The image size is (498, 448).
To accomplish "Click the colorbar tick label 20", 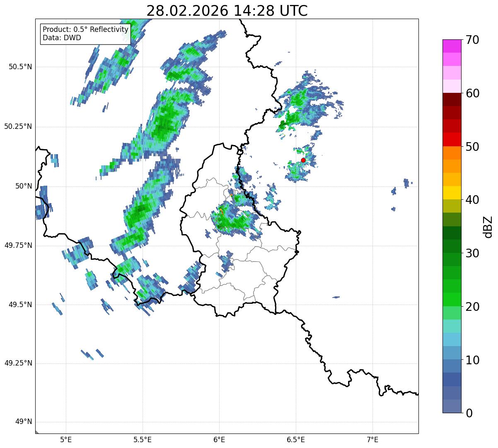I will (x=472, y=307).
